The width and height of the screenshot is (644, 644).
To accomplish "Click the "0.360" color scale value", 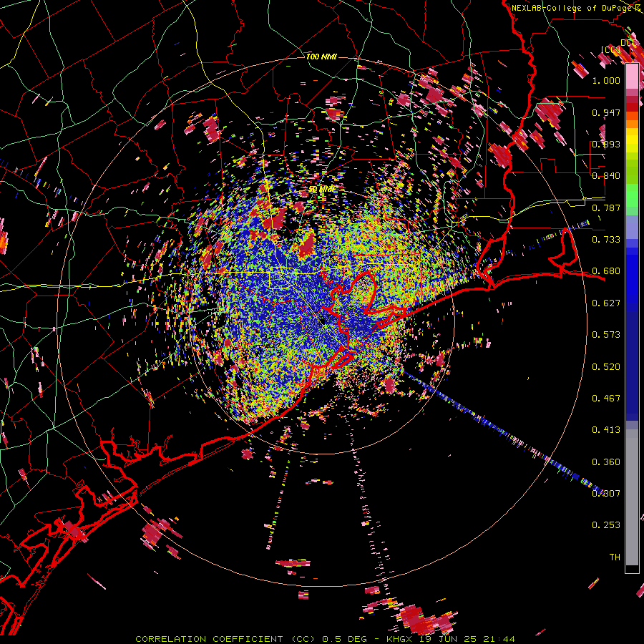I will click(606, 462).
